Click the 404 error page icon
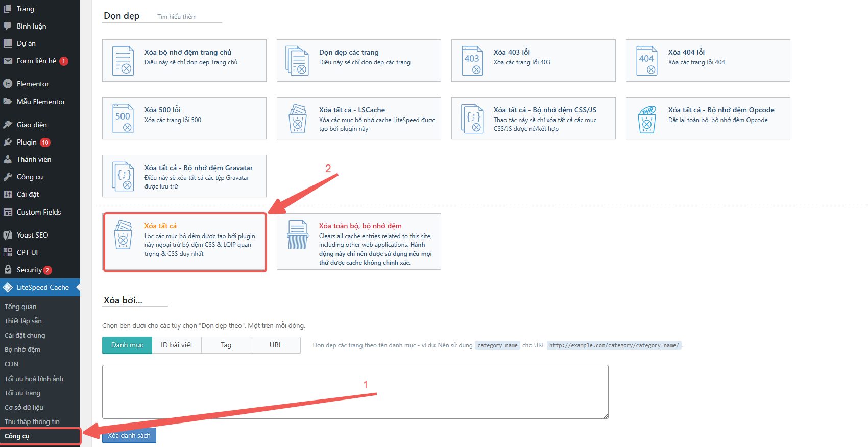 pos(646,61)
